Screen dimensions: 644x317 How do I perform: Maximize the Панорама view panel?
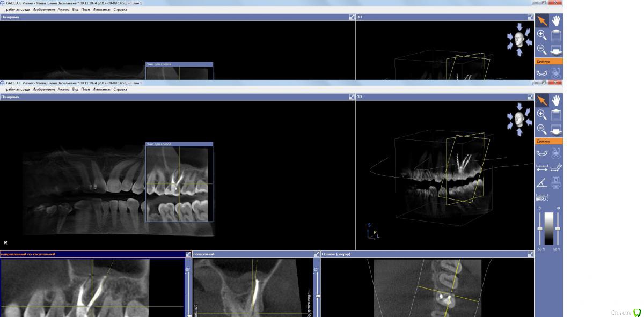click(x=352, y=97)
